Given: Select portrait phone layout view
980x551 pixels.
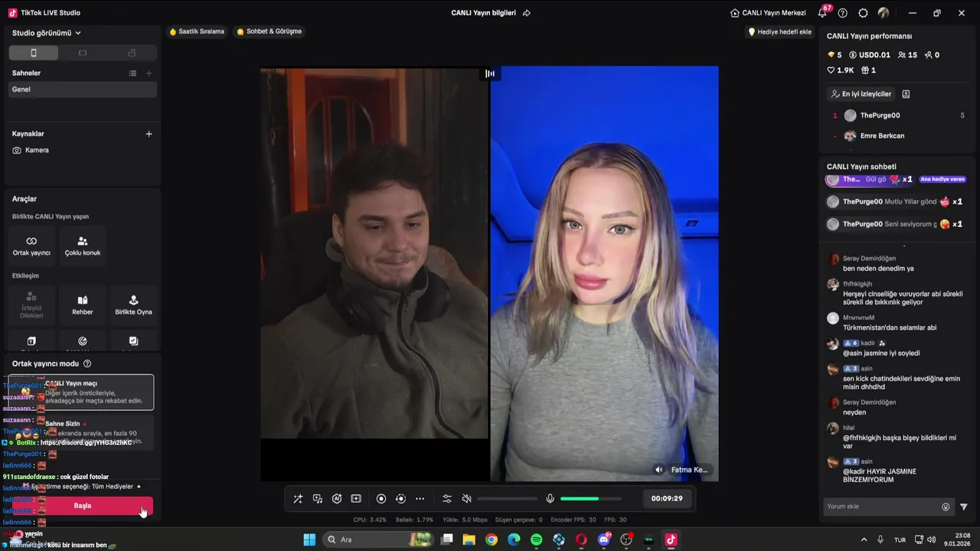Looking at the screenshot, I should coord(33,53).
